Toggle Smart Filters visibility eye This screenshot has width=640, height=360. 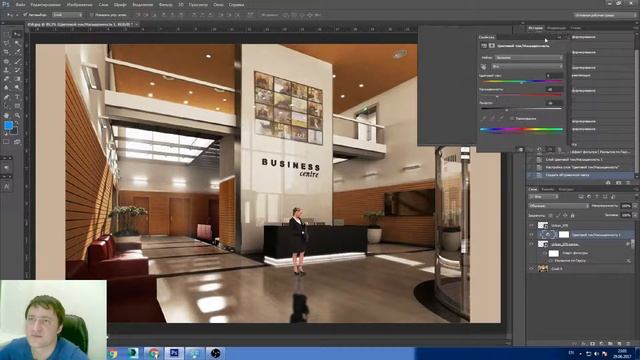coord(544,253)
